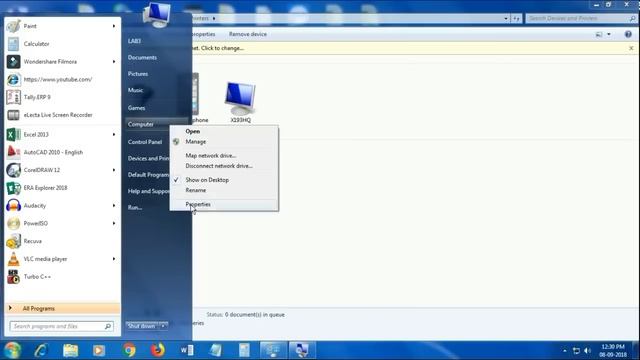Launch Audacity

coord(62,205)
